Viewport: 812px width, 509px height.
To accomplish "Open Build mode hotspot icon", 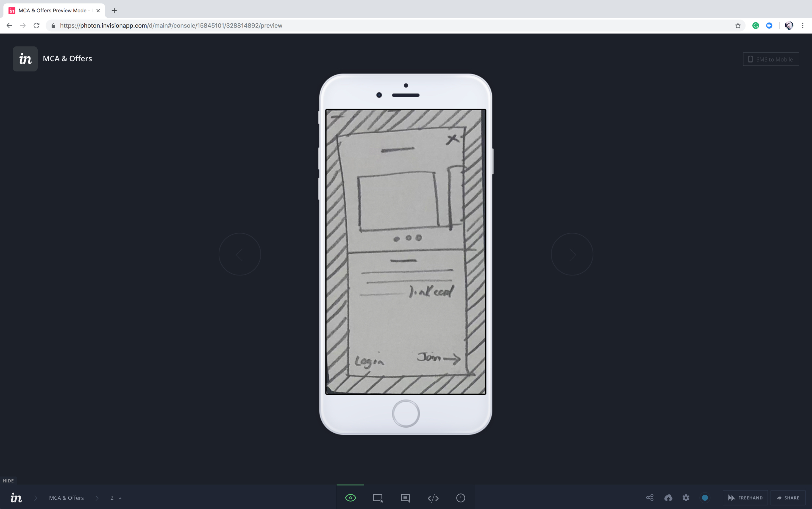I will (378, 497).
